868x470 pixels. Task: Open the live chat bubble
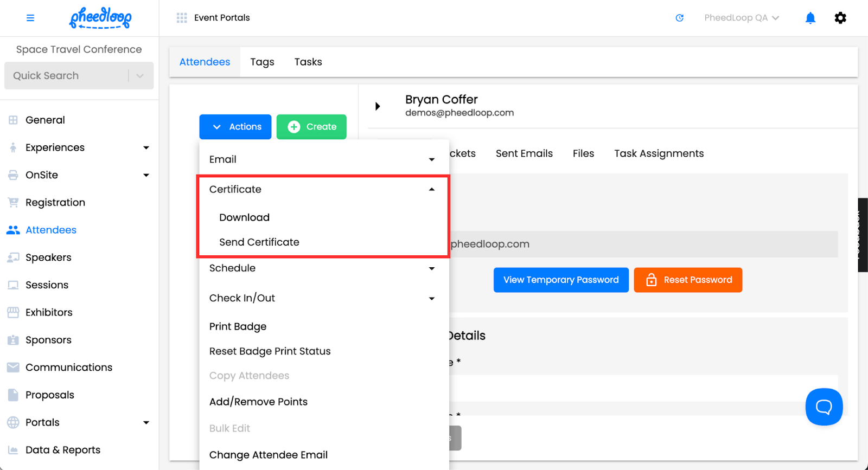coord(824,407)
